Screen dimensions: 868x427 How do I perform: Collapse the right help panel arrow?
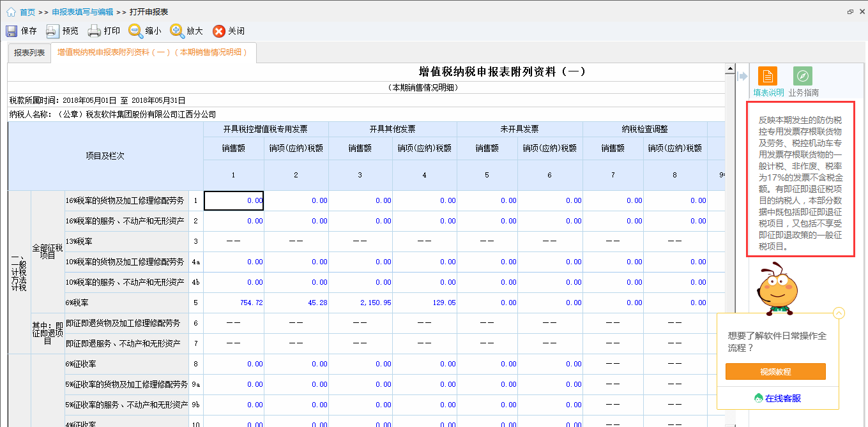point(743,76)
